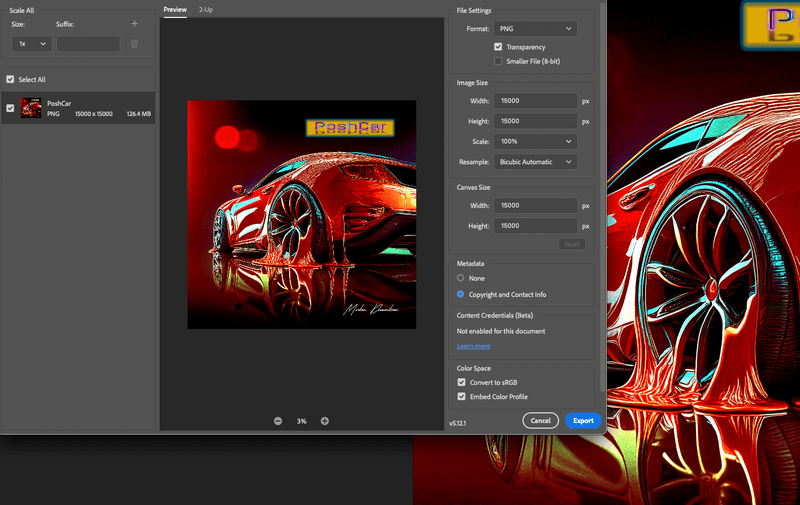Disable Convert to sRGB checkbox

(461, 382)
